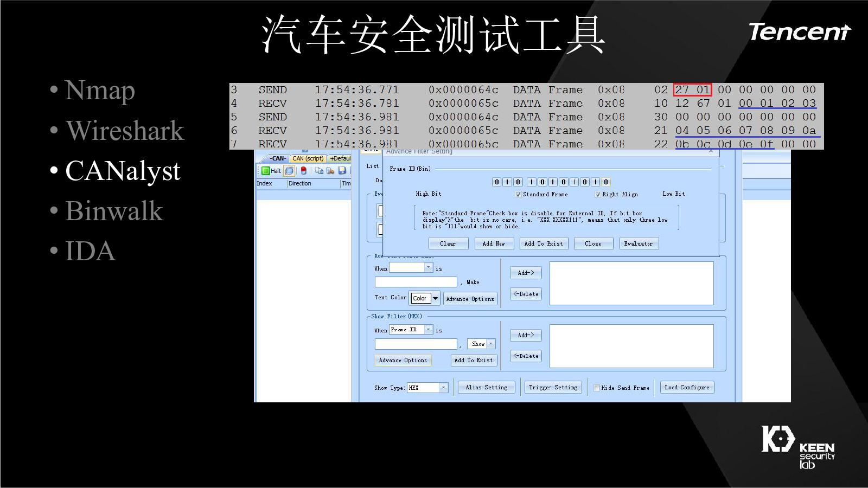
Task: Open the Evaluator button
Action: click(639, 243)
